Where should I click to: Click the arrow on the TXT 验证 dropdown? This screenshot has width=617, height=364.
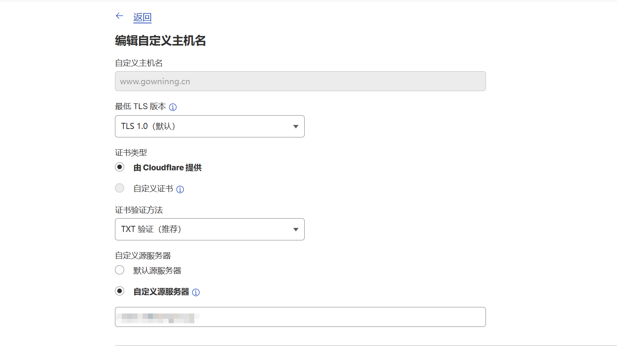(x=295, y=230)
